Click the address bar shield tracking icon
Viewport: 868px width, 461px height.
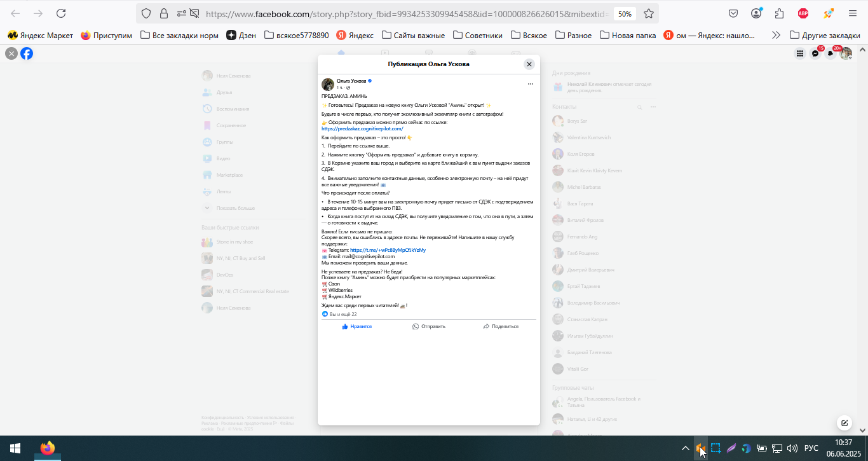coord(146,13)
